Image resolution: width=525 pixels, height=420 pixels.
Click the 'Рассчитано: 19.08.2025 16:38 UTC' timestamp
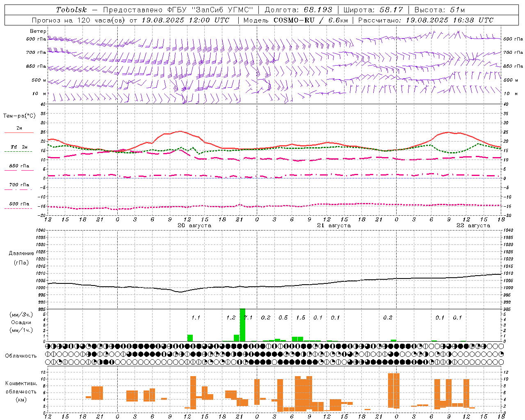point(426,20)
